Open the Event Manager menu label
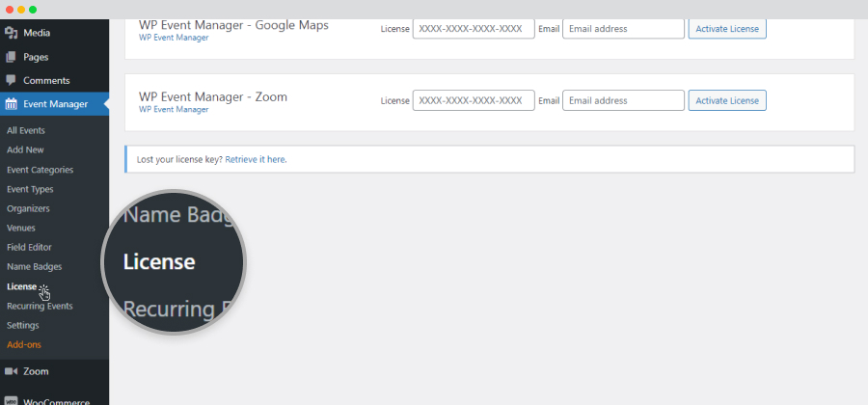 pos(55,103)
